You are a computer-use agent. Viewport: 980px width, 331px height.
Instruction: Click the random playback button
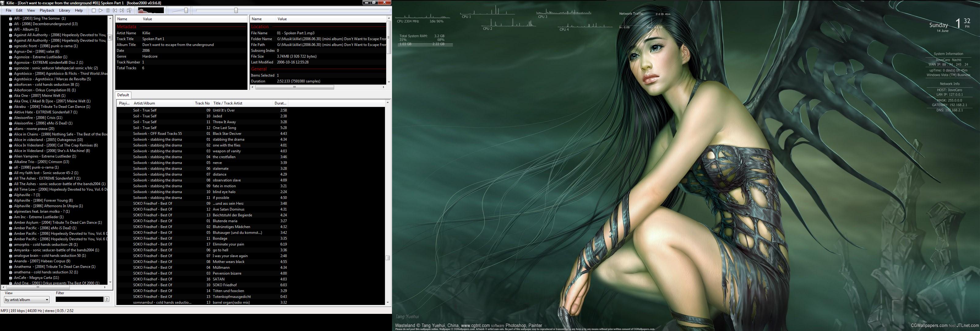point(129,10)
